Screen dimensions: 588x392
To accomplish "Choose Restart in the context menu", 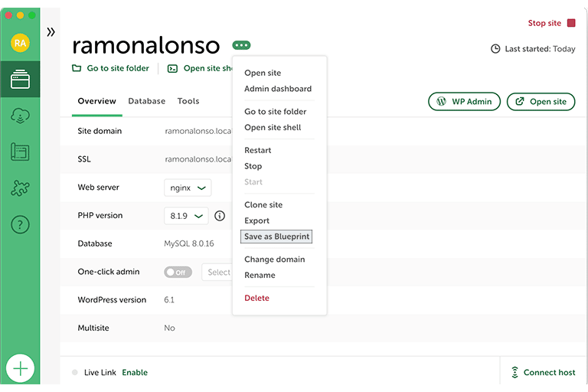I will point(257,150).
